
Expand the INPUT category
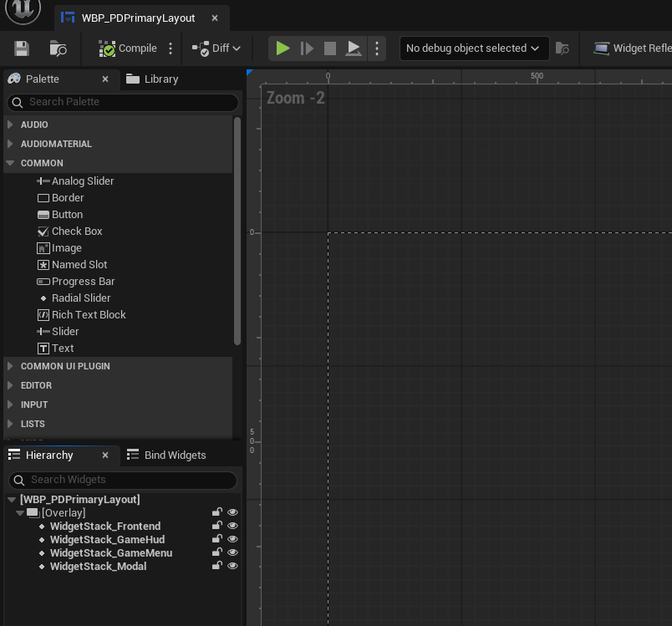(10, 405)
